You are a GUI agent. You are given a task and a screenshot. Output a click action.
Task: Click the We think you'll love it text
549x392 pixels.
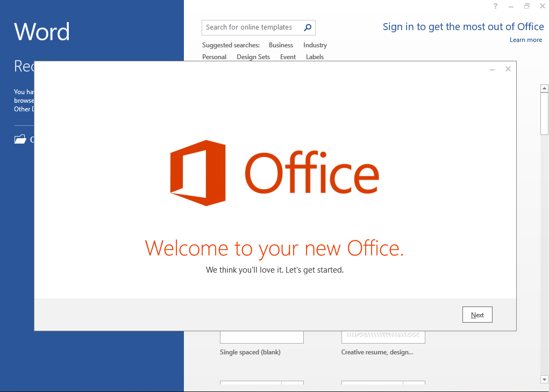click(x=275, y=270)
